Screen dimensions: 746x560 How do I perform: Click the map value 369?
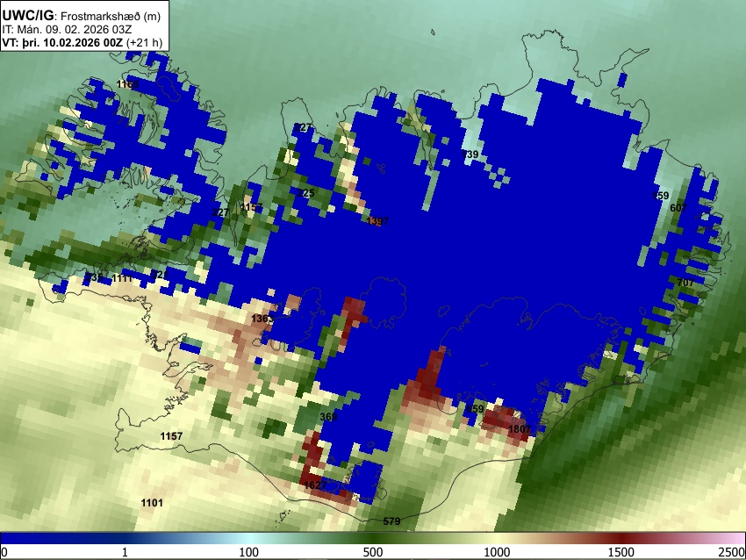coord(328,417)
